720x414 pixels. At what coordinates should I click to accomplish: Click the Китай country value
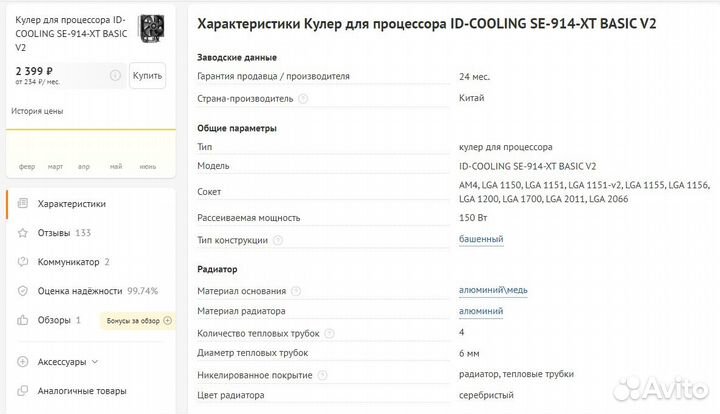coord(472,98)
